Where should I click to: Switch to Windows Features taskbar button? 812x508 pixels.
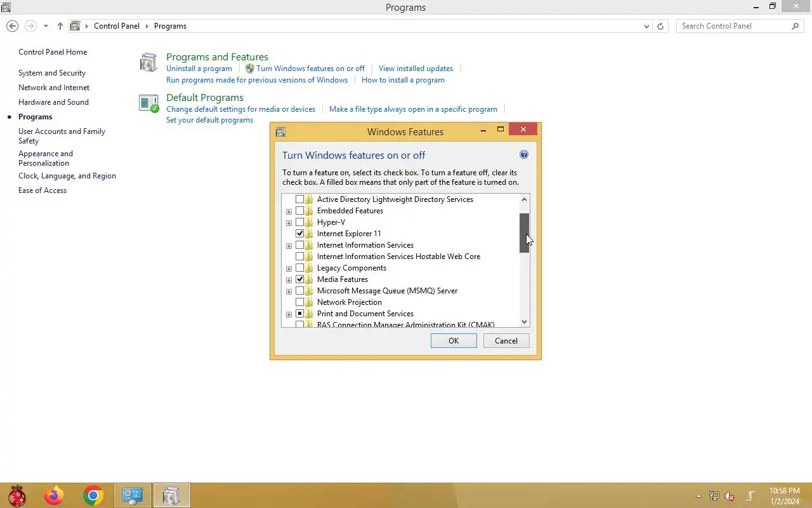[x=171, y=495]
